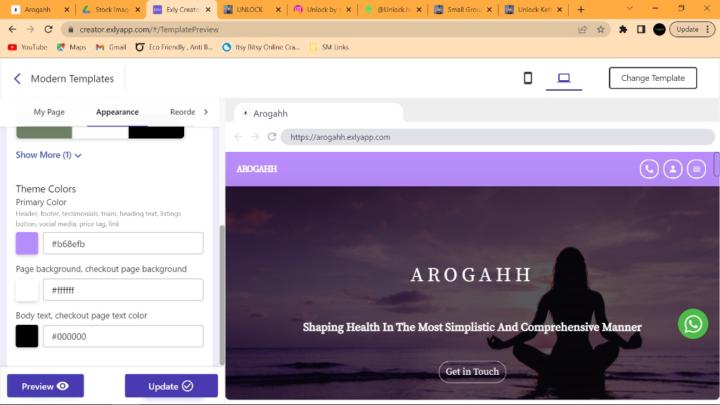Viewport: 720px width, 405px height.
Task: Switch to the Stock Images browser tab
Action: tap(112, 9)
